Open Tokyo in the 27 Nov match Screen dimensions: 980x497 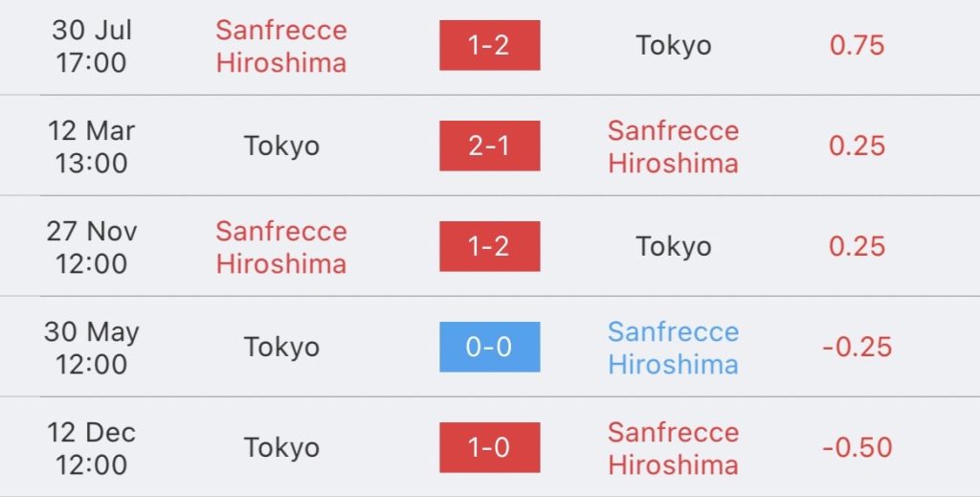tap(673, 246)
